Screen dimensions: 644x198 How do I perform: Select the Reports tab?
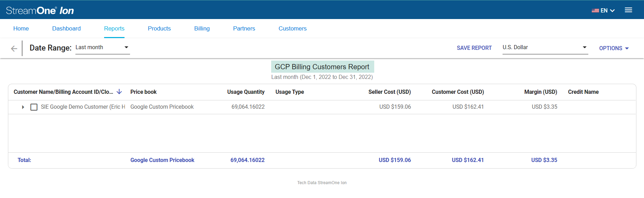click(114, 28)
